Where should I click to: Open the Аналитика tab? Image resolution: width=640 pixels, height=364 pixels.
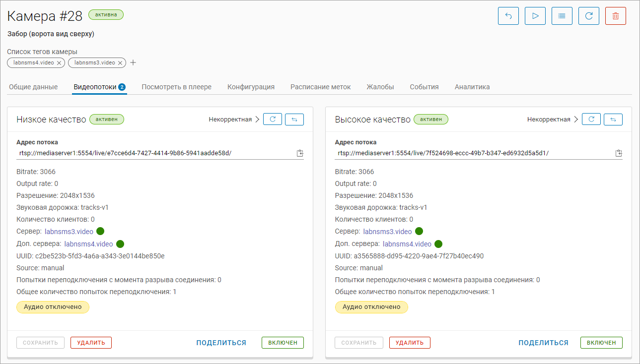472,87
